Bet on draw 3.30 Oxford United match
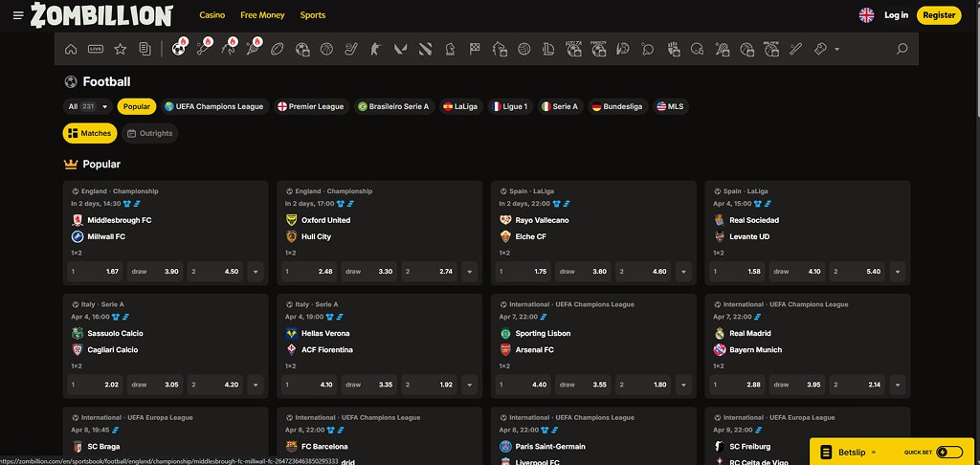The width and height of the screenshot is (980, 465). point(369,272)
